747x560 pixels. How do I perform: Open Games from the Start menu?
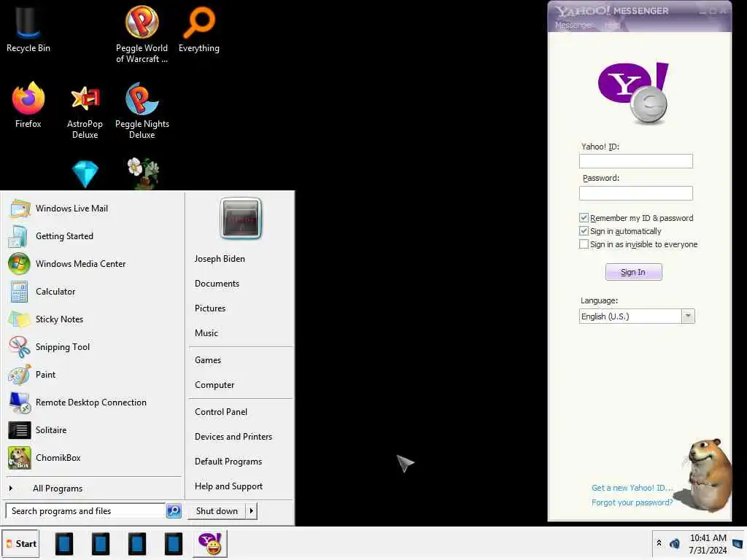[x=208, y=360]
